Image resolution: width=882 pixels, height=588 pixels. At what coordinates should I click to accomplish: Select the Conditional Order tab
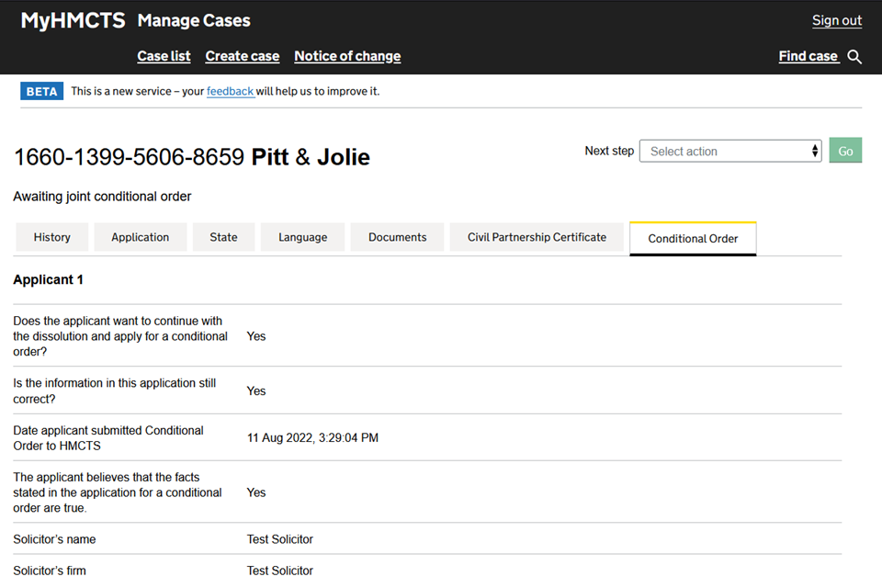click(693, 239)
